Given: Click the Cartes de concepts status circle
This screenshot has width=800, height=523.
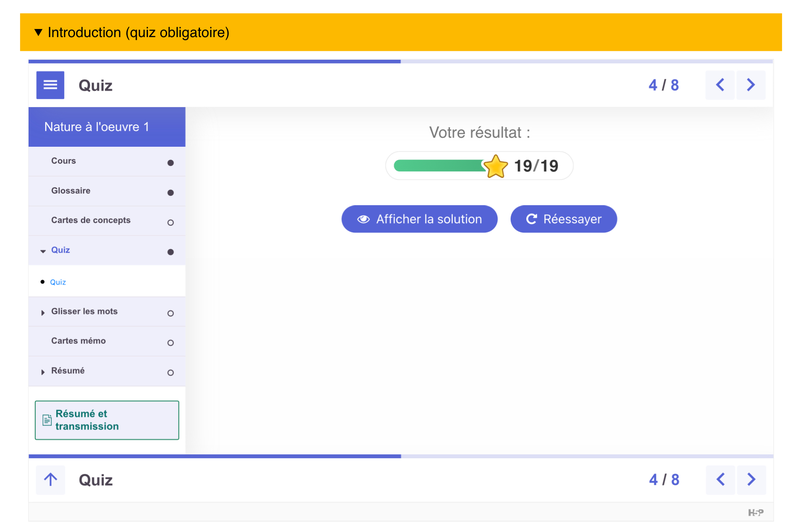Looking at the screenshot, I should (x=170, y=222).
